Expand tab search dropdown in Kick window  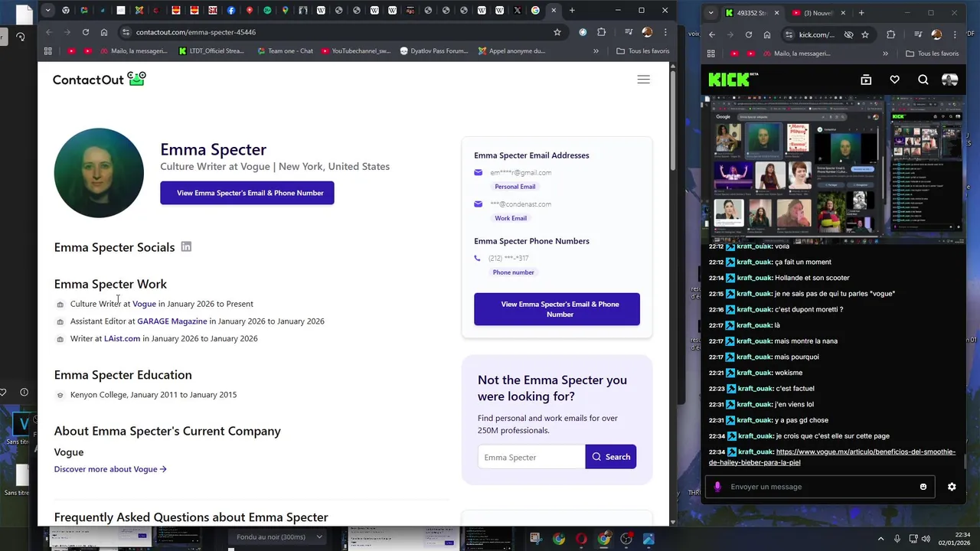point(710,13)
